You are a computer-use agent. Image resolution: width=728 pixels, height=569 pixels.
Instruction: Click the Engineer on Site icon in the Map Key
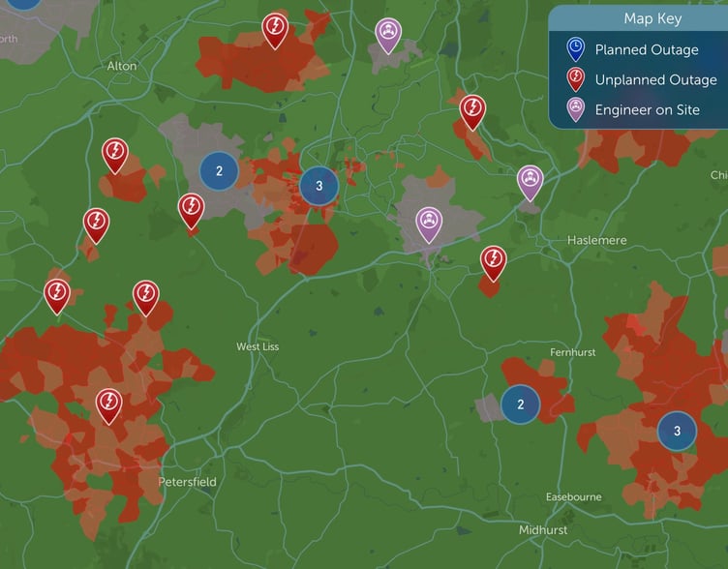576,109
